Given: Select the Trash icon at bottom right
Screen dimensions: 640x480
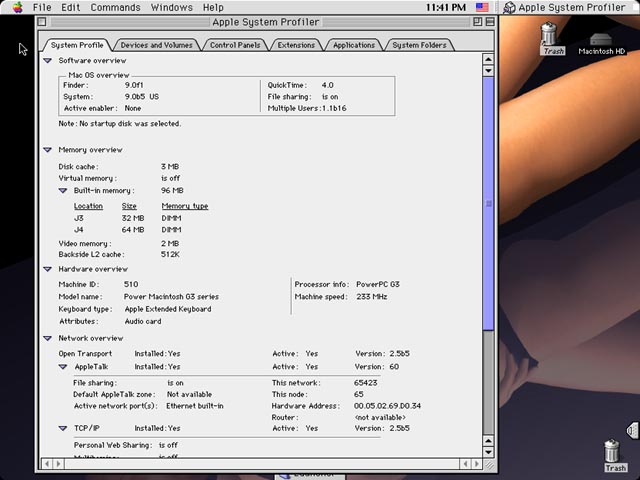Looking at the screenshot, I should 615,456.
